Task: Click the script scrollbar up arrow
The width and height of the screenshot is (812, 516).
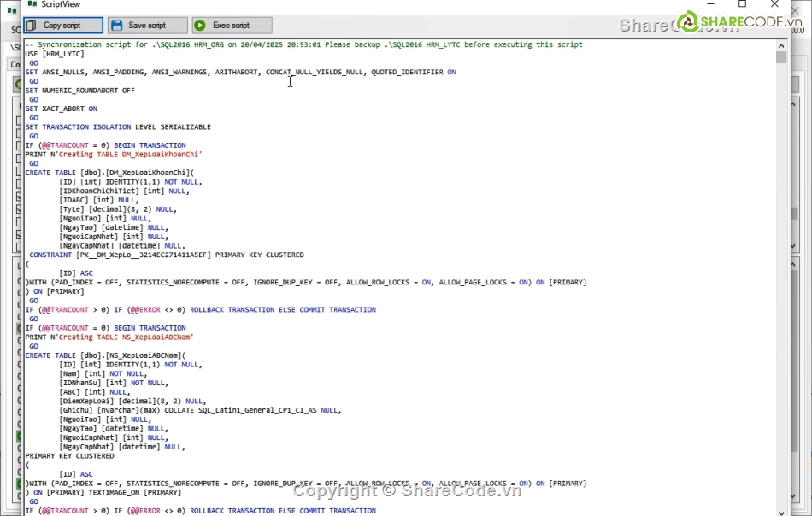Action: point(781,45)
